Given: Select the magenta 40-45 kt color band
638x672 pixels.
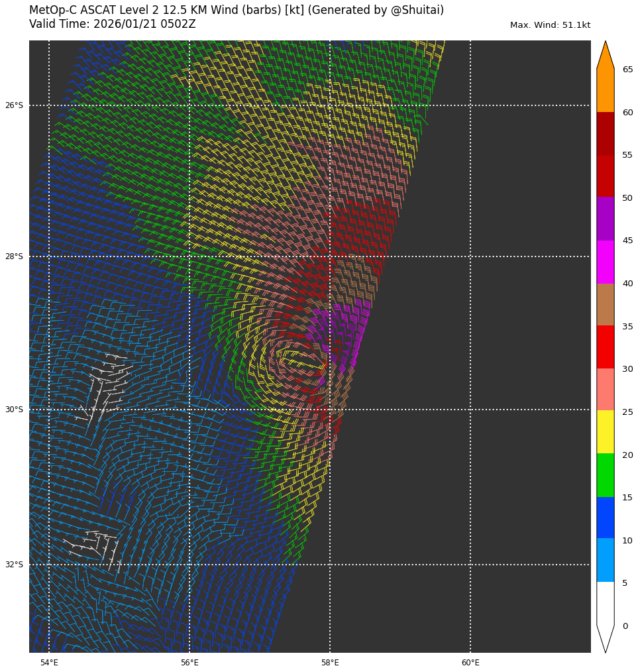Looking at the screenshot, I should click(605, 262).
